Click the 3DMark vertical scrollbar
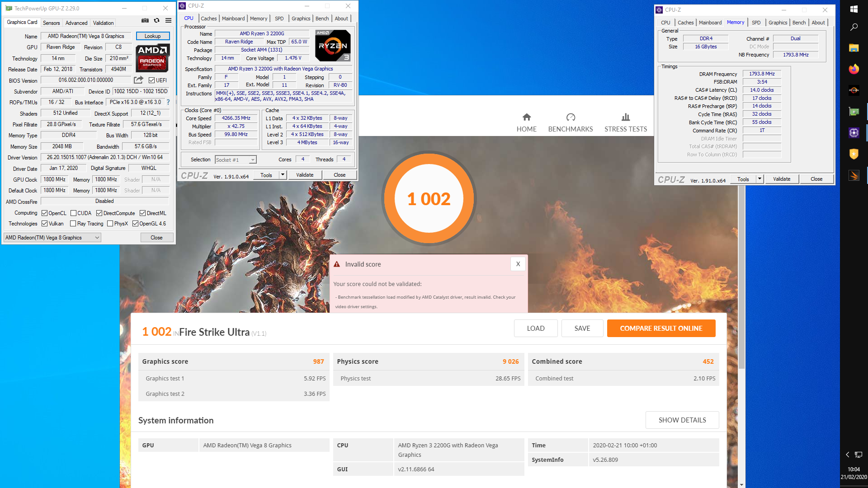 point(741,278)
